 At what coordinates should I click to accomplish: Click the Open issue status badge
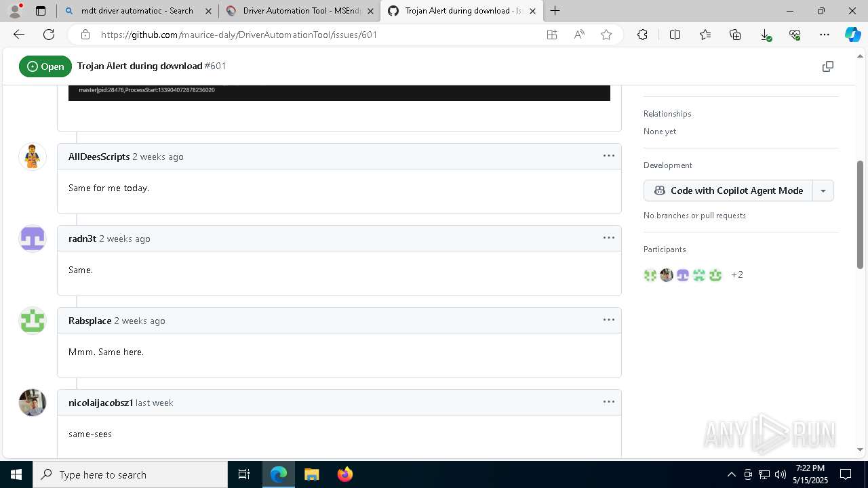click(45, 66)
